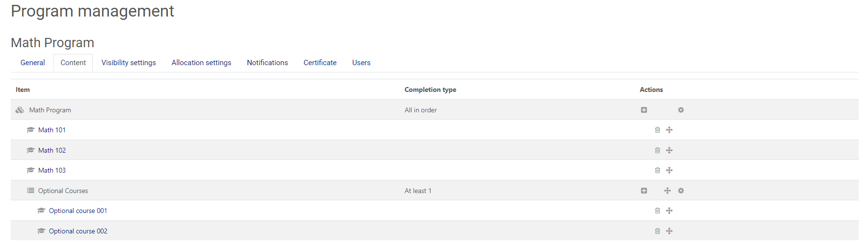Screen dimensions: 868x248
Task: Follow the Math 103 course link
Action: coord(52,170)
